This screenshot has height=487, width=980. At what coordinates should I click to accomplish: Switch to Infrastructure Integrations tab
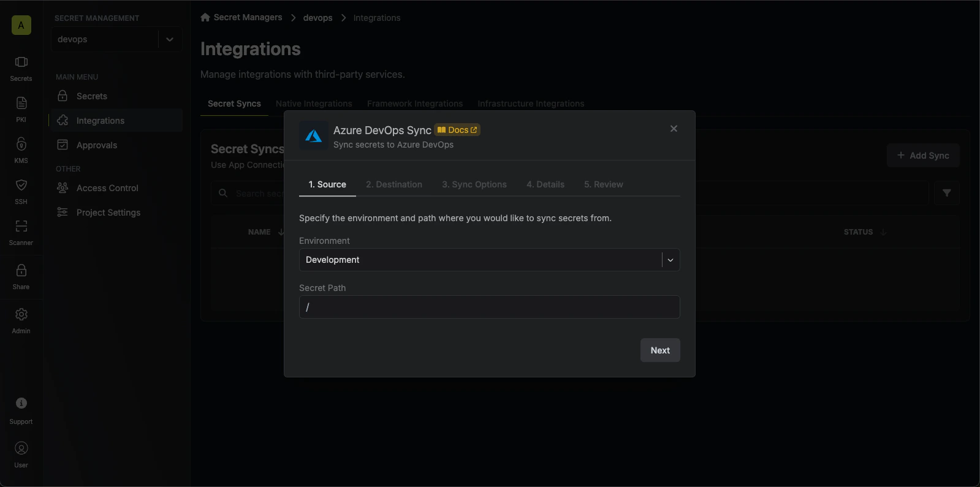click(x=531, y=104)
